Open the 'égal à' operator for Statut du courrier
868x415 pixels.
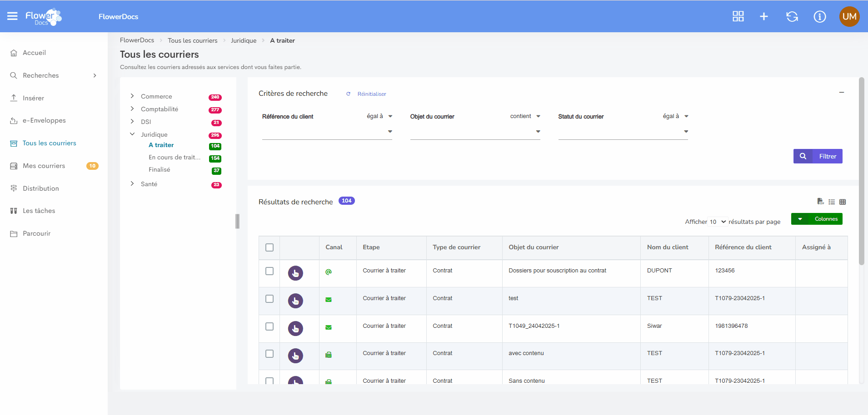coord(676,116)
